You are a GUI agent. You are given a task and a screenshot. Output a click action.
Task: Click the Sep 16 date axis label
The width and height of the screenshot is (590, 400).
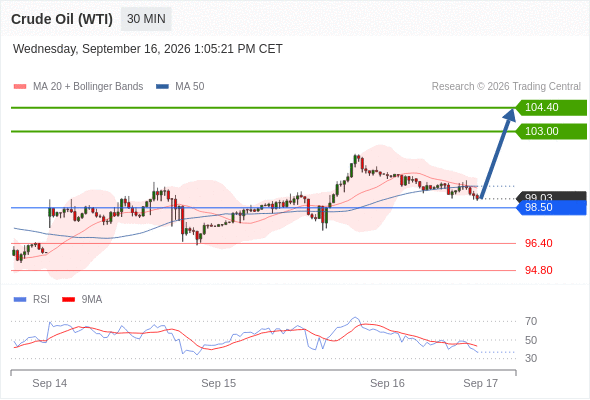tap(387, 383)
